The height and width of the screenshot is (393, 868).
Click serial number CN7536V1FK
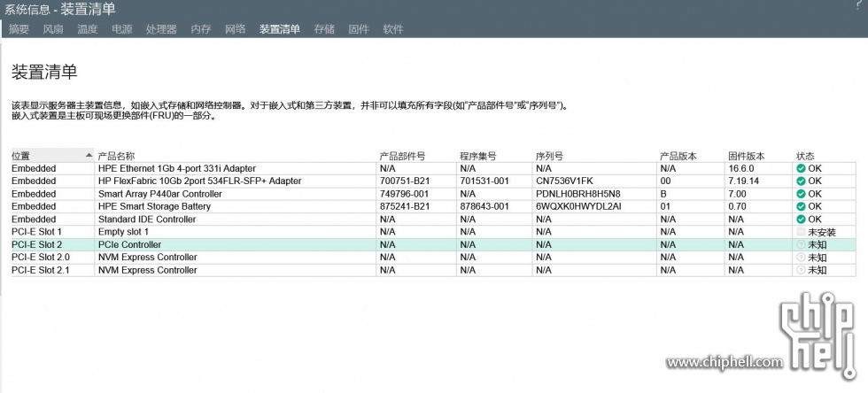565,181
